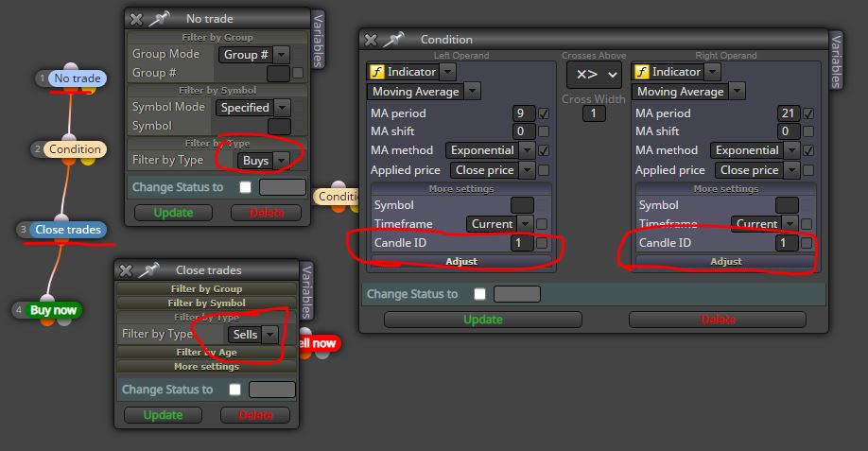
Task: Click the No trade status color field
Action: click(283, 187)
